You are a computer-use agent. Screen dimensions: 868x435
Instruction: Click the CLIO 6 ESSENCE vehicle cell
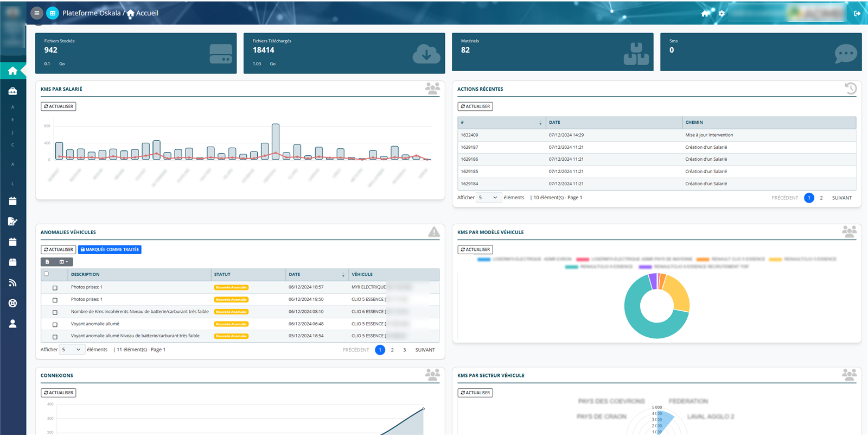394,312
